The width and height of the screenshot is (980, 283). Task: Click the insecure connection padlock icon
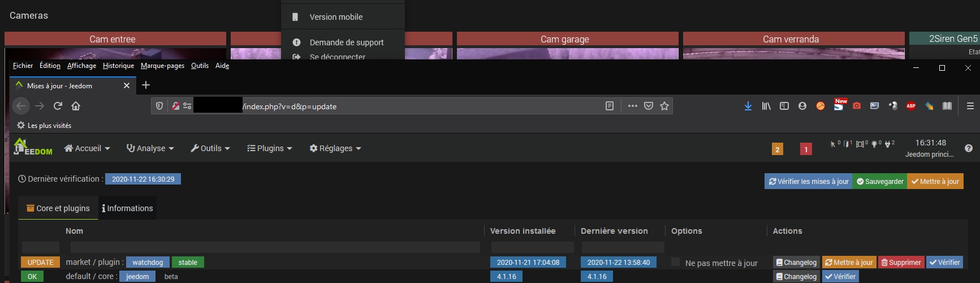click(x=175, y=106)
